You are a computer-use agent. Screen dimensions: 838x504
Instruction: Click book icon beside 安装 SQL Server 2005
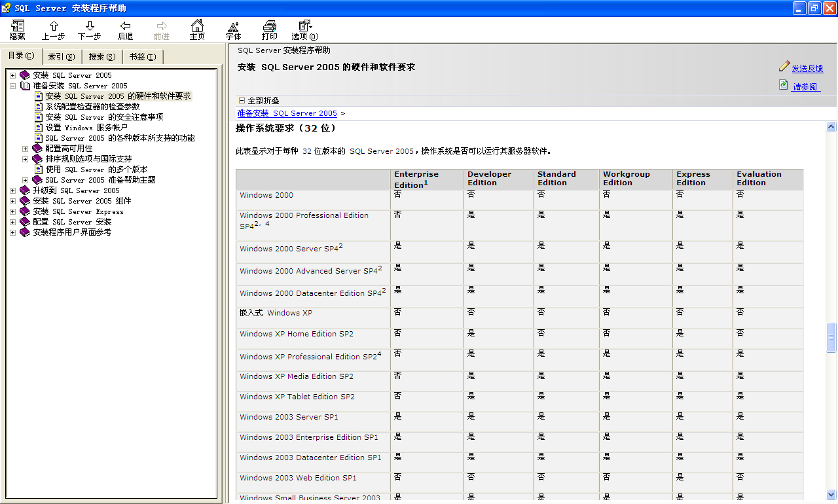(26, 75)
